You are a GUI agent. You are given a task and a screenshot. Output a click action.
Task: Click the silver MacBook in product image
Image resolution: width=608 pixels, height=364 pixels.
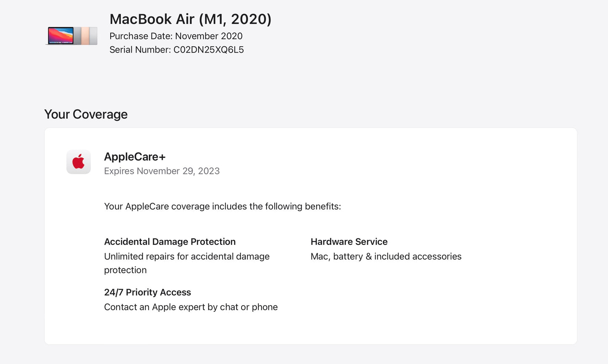coord(93,36)
